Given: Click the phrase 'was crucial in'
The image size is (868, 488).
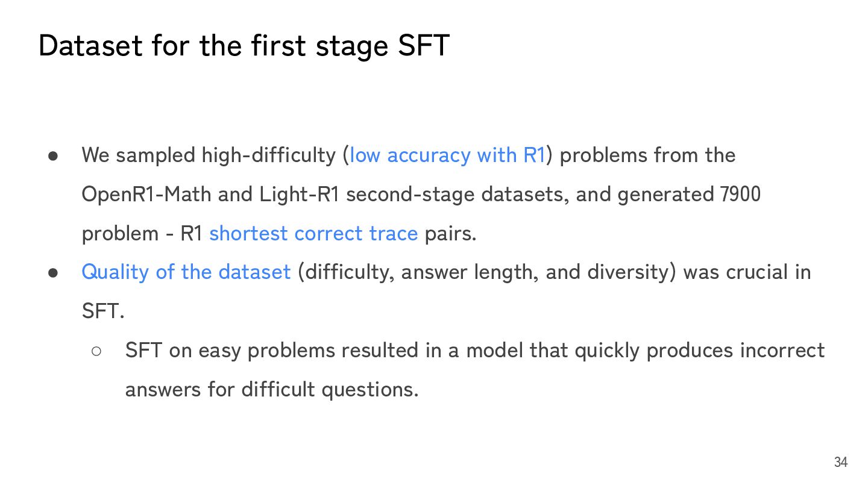Looking at the screenshot, I should (x=747, y=272).
